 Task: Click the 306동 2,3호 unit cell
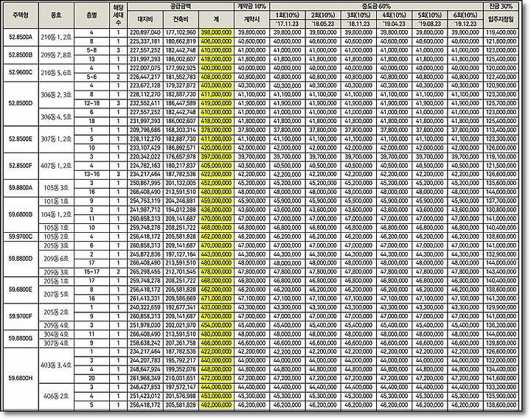[56, 94]
